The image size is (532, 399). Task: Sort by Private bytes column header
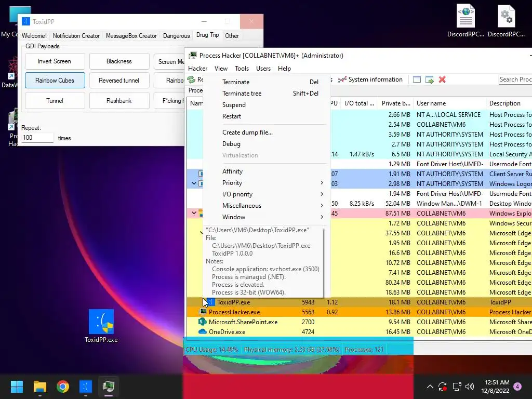395,103
